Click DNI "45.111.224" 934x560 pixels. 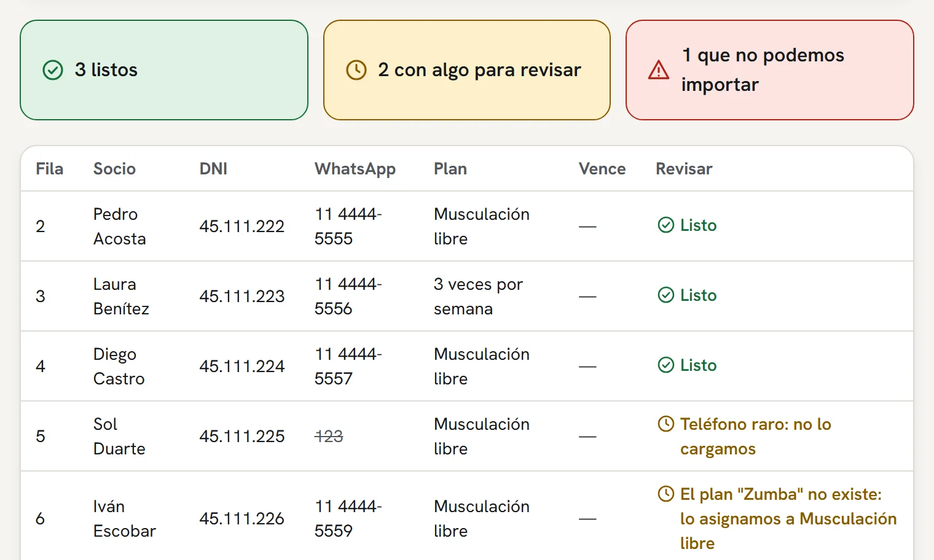[x=242, y=367]
